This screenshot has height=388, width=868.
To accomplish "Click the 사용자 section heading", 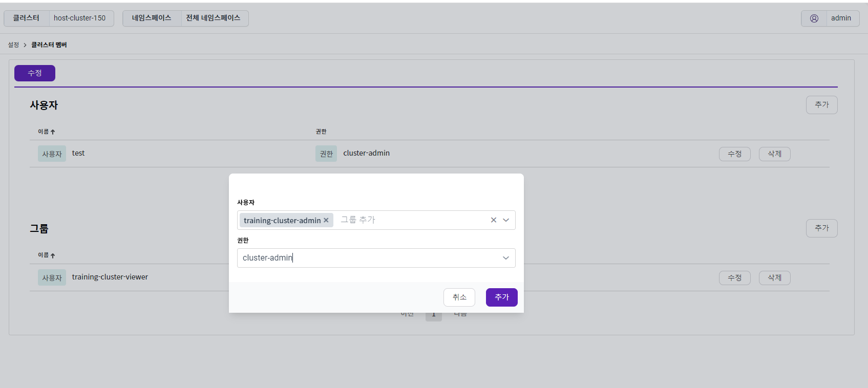I will [x=44, y=105].
